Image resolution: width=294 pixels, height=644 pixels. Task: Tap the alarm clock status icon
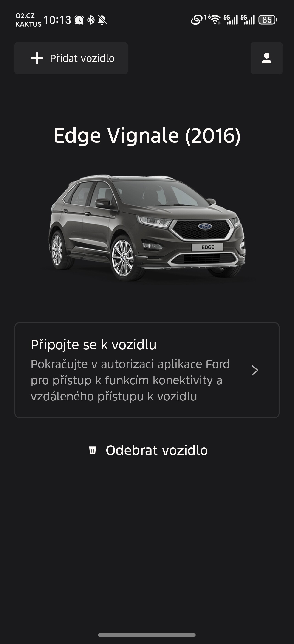(x=79, y=20)
